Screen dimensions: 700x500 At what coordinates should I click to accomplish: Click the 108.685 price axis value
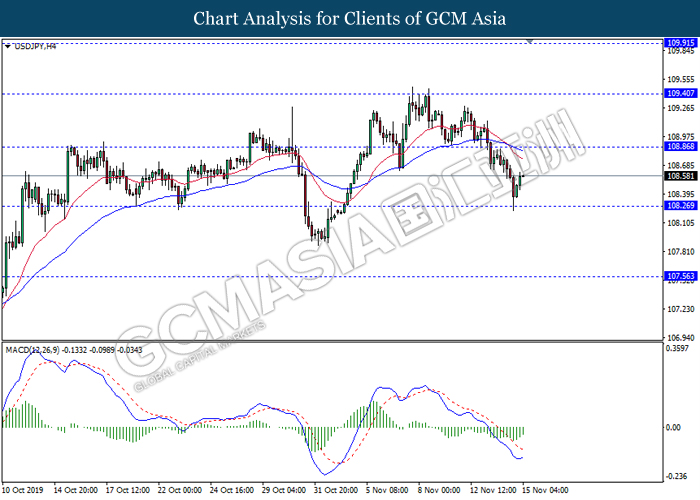pyautogui.click(x=680, y=166)
